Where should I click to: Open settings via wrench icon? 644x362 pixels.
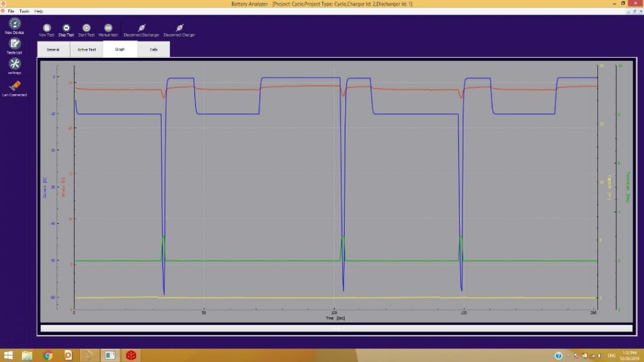pyautogui.click(x=14, y=64)
